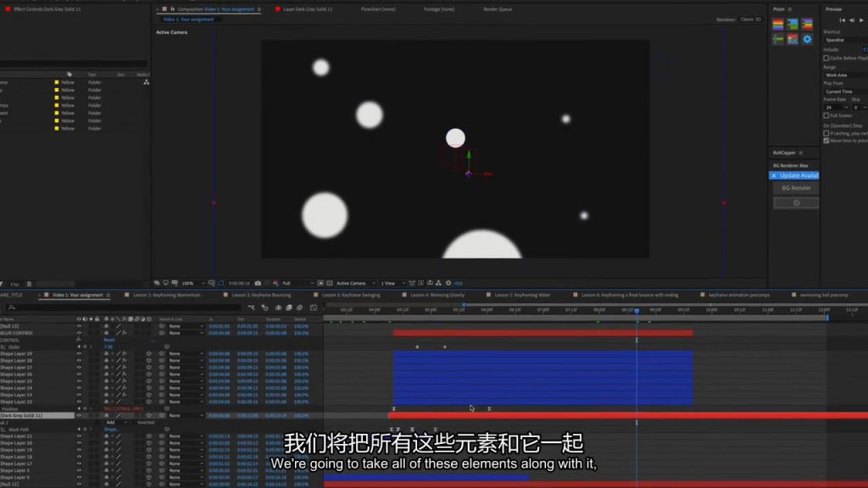The width and height of the screenshot is (868, 488).
Task: Click the Slider value 7.30
Action: [108, 347]
